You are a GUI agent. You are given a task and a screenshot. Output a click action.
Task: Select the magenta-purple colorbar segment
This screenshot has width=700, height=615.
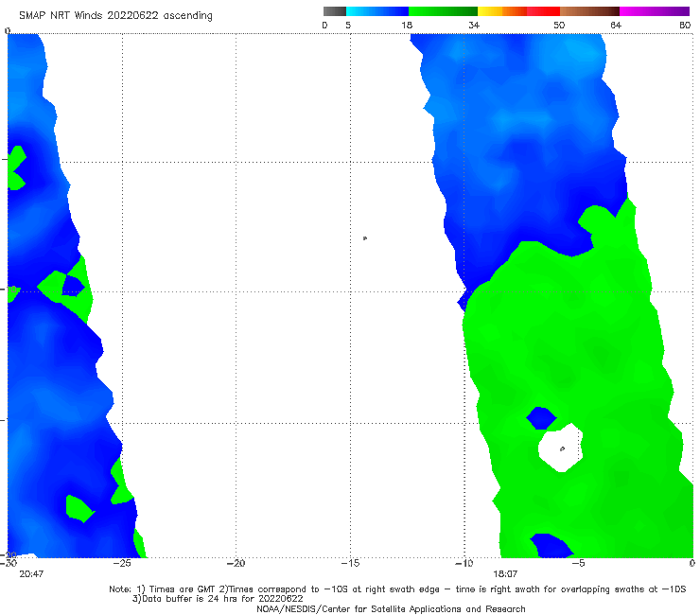click(x=655, y=11)
